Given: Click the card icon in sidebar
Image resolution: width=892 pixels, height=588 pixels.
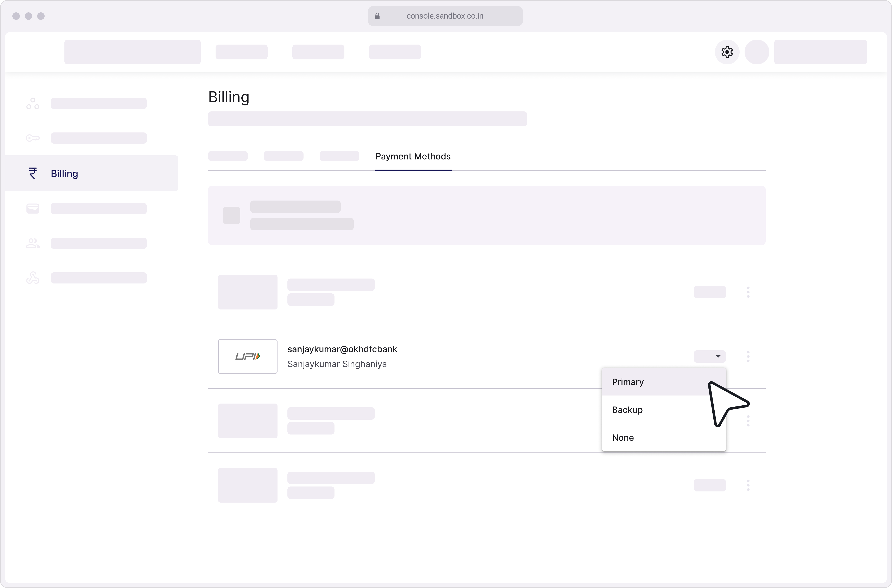Looking at the screenshot, I should pyautogui.click(x=33, y=209).
